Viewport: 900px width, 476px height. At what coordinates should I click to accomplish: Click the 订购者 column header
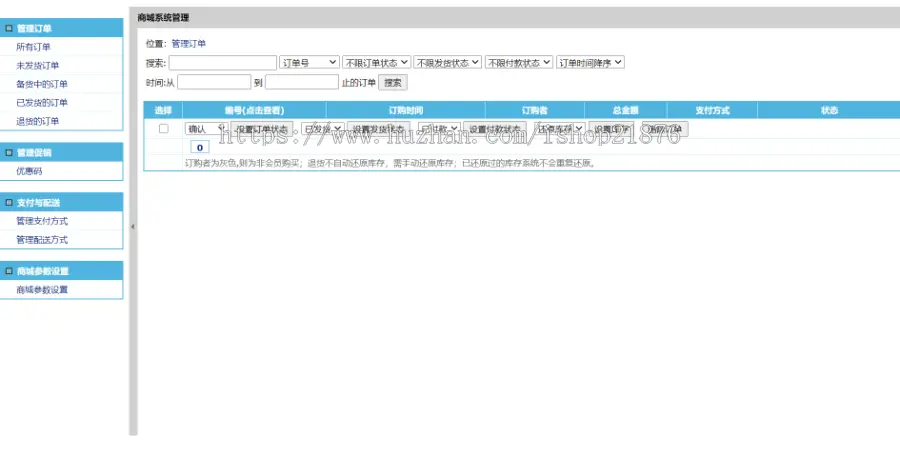pyautogui.click(x=535, y=110)
